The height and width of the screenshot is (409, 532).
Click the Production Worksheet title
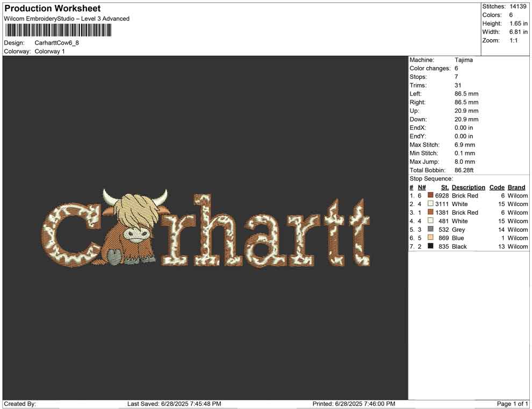point(52,9)
